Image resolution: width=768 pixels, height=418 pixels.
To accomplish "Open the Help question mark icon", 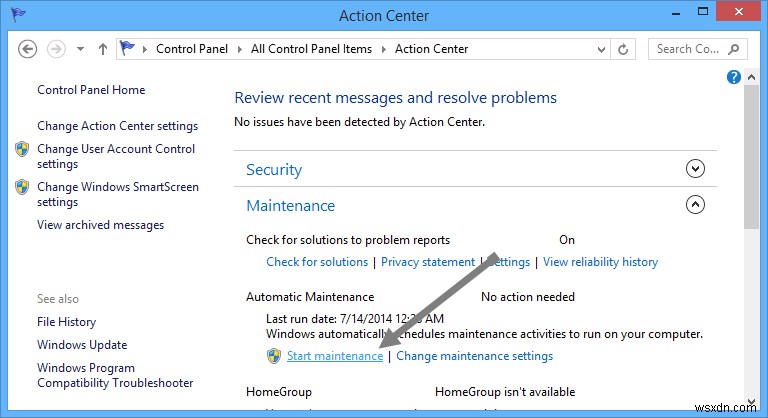I will (x=734, y=77).
